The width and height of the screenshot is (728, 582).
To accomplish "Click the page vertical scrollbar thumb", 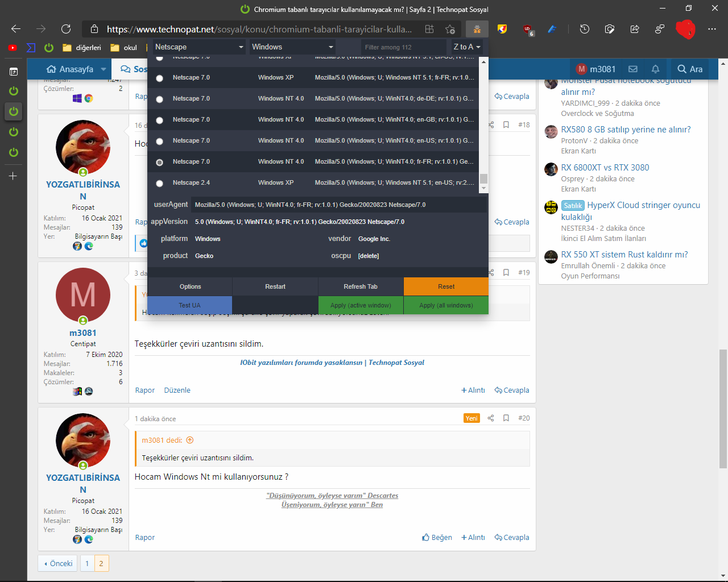I will click(723, 409).
